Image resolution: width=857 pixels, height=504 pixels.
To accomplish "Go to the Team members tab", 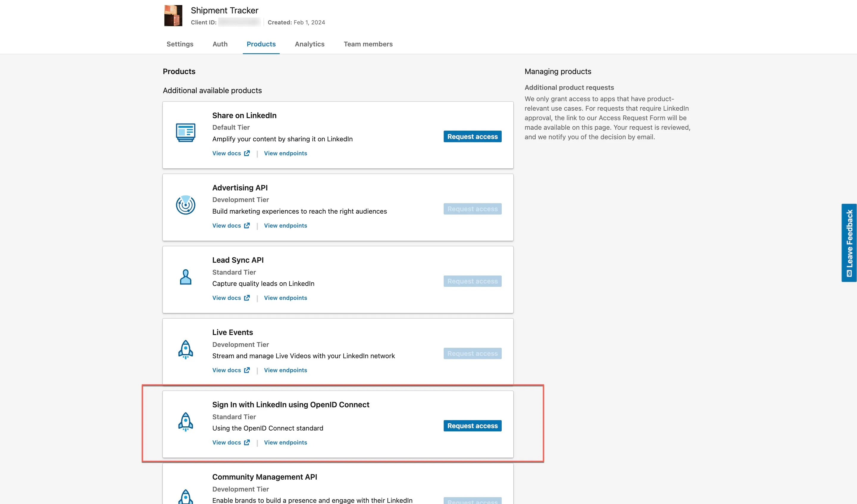I will 368,44.
